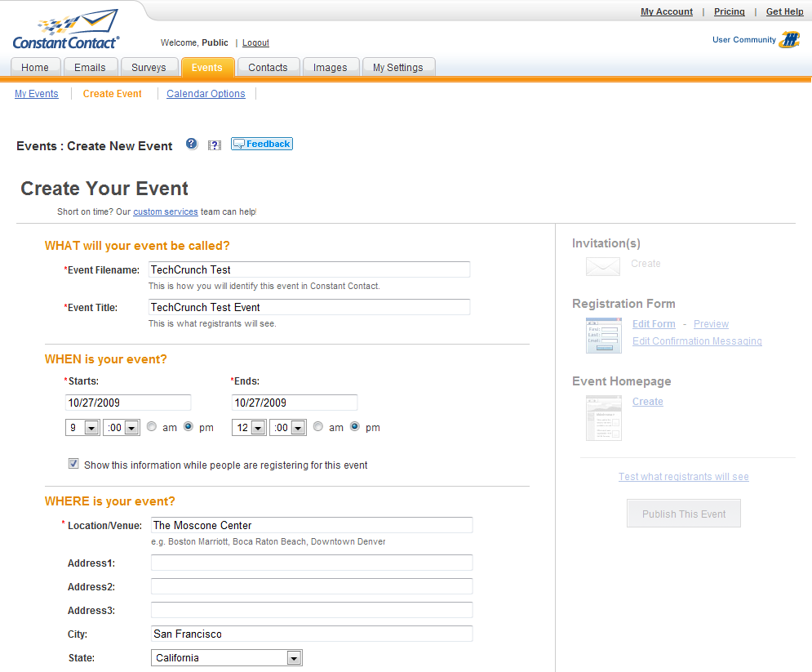
Task: Switch to the My Settings tab
Action: point(398,67)
